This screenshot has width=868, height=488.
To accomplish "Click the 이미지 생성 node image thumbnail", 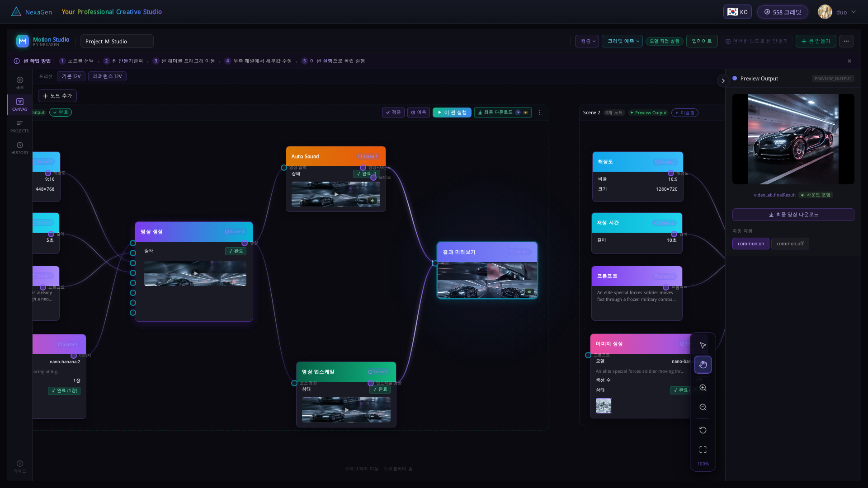I will [604, 406].
